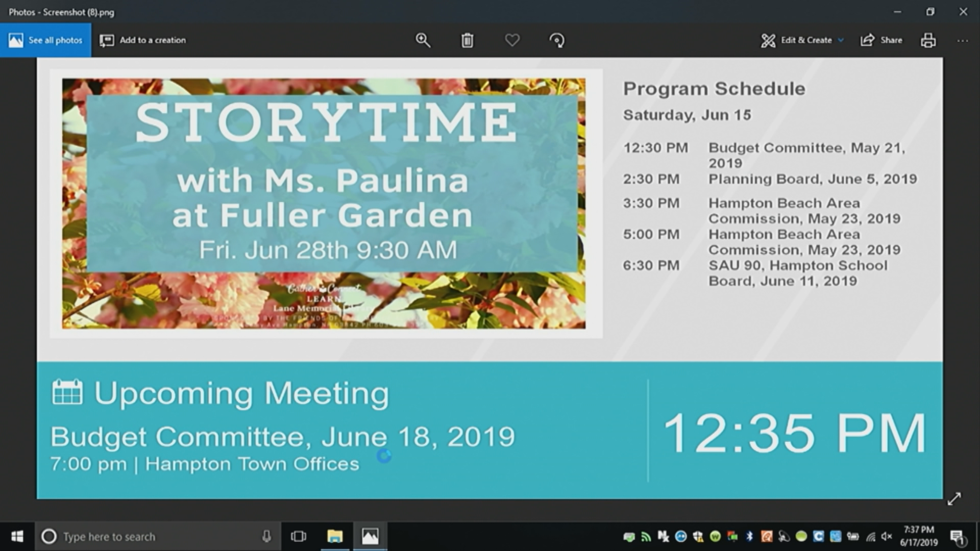Screen dimensions: 980x551
Task: Mark the photo as a favorite
Action: tap(512, 40)
